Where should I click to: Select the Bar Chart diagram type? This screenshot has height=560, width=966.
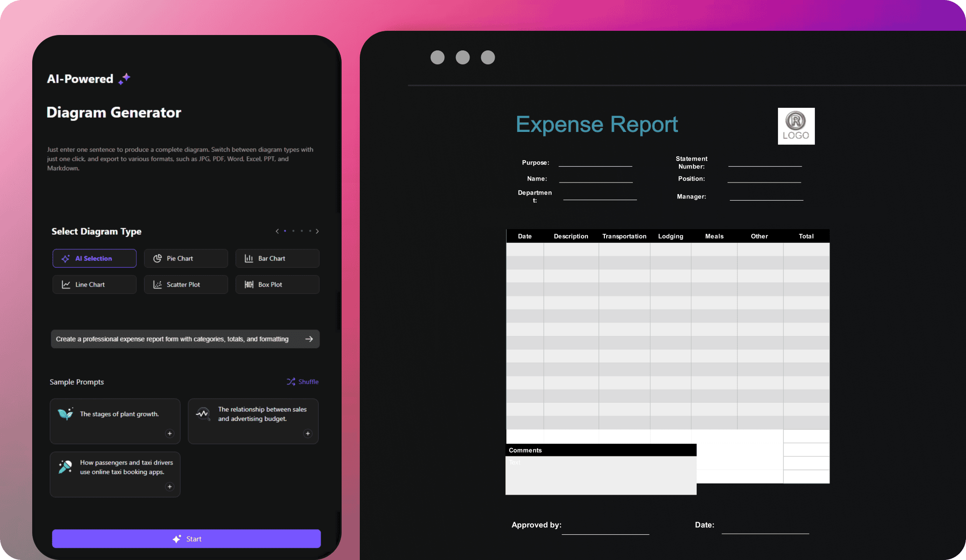point(276,258)
